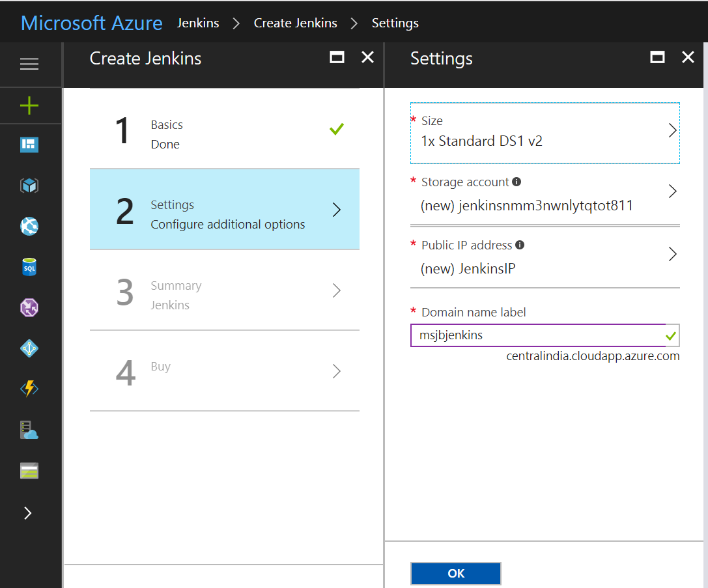Open the SQL databases icon
The width and height of the screenshot is (708, 588).
[x=29, y=267]
